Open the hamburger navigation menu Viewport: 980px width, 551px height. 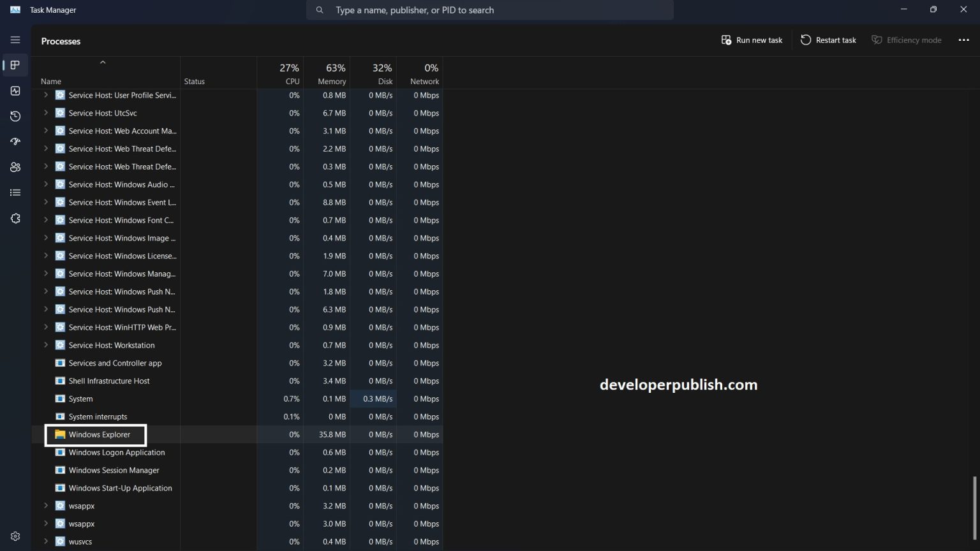pyautogui.click(x=15, y=40)
